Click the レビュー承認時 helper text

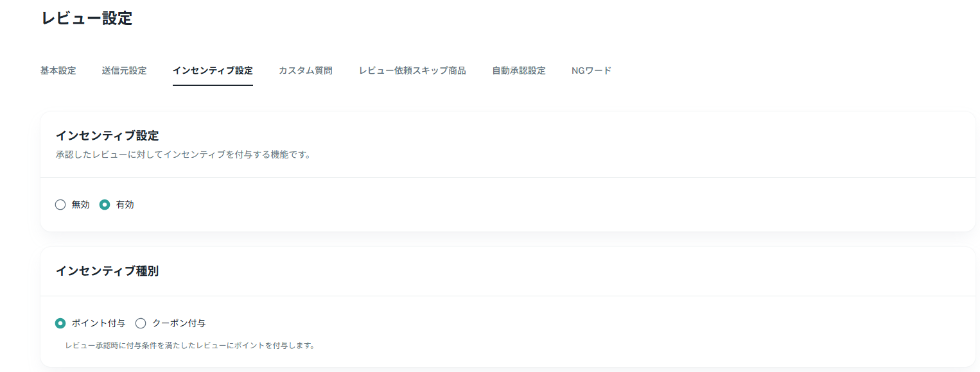click(189, 346)
